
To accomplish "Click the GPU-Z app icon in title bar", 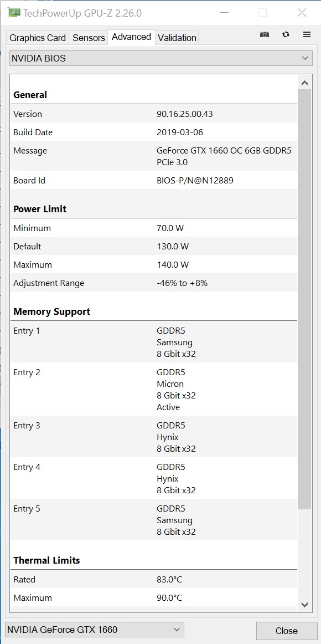I will [x=14, y=13].
